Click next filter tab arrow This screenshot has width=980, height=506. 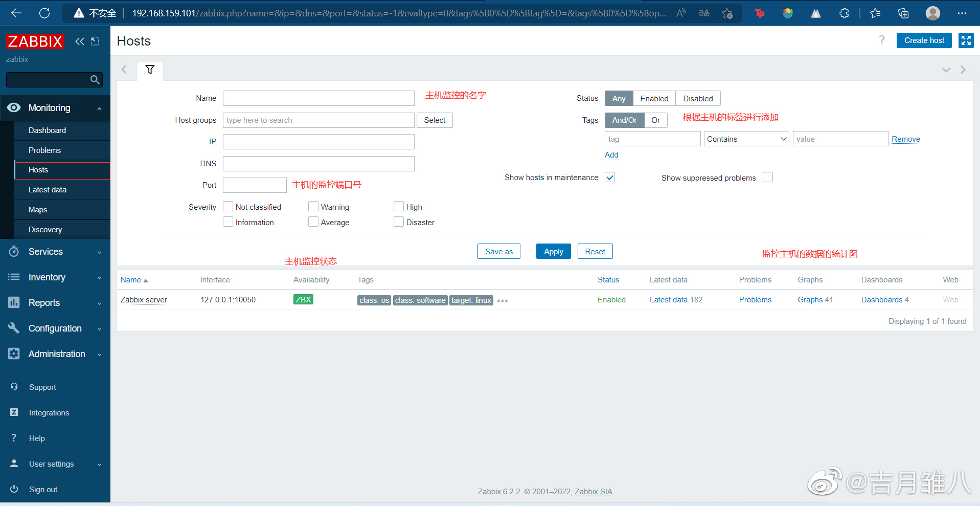pos(963,70)
